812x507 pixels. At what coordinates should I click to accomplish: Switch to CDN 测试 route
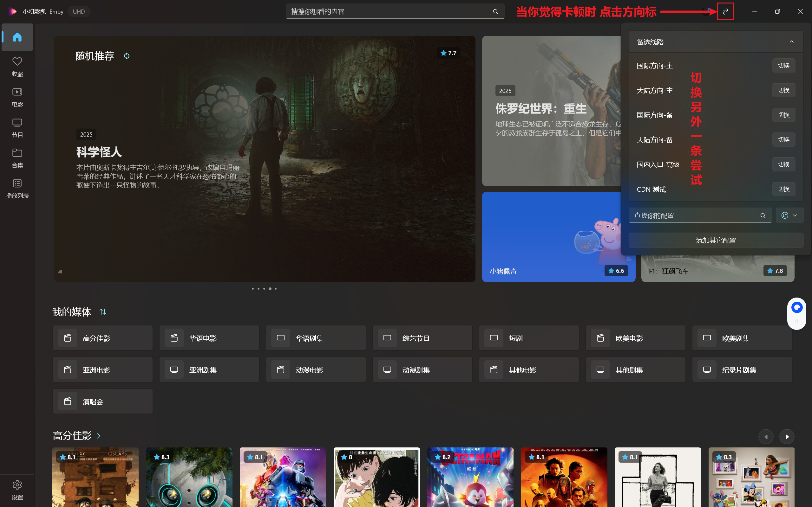[x=783, y=189]
